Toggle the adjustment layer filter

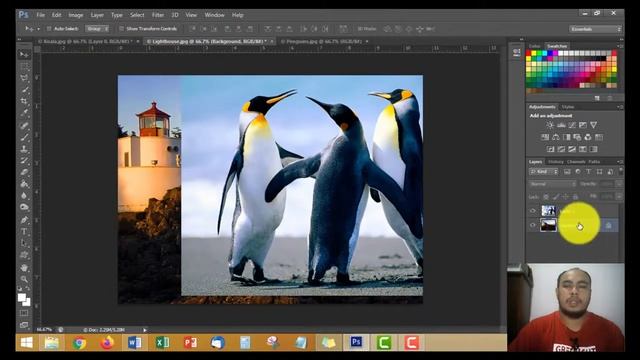coord(578,172)
